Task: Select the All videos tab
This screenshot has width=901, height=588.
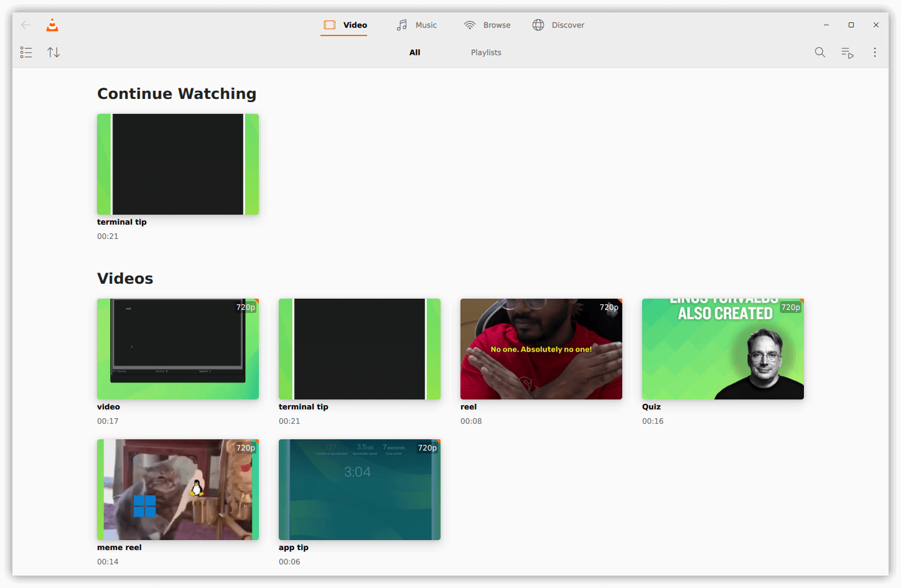Action: click(414, 52)
